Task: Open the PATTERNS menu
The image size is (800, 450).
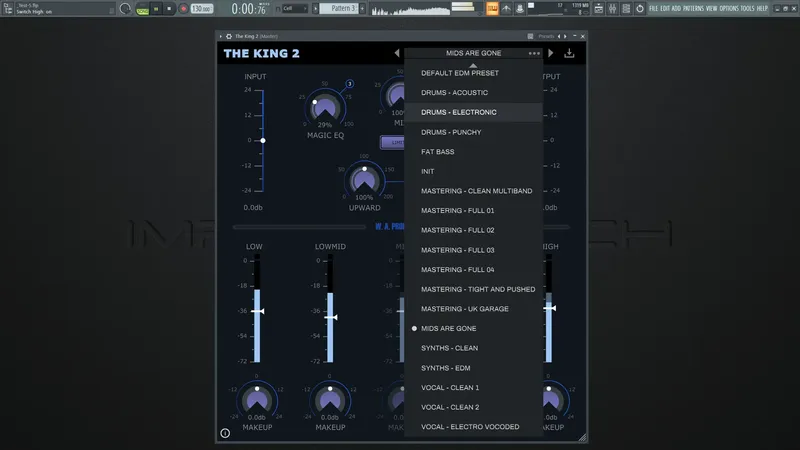Action: [693, 9]
